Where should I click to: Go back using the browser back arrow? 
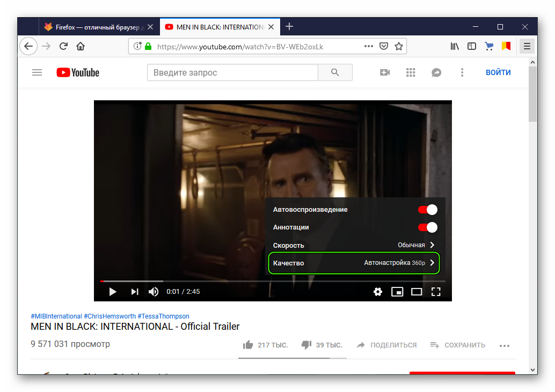pyautogui.click(x=28, y=46)
